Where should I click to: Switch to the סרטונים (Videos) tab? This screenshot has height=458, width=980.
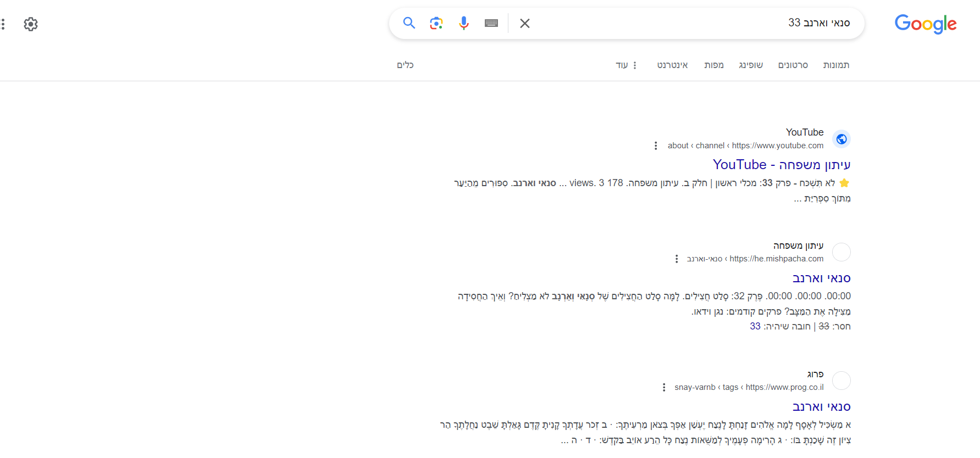click(793, 65)
